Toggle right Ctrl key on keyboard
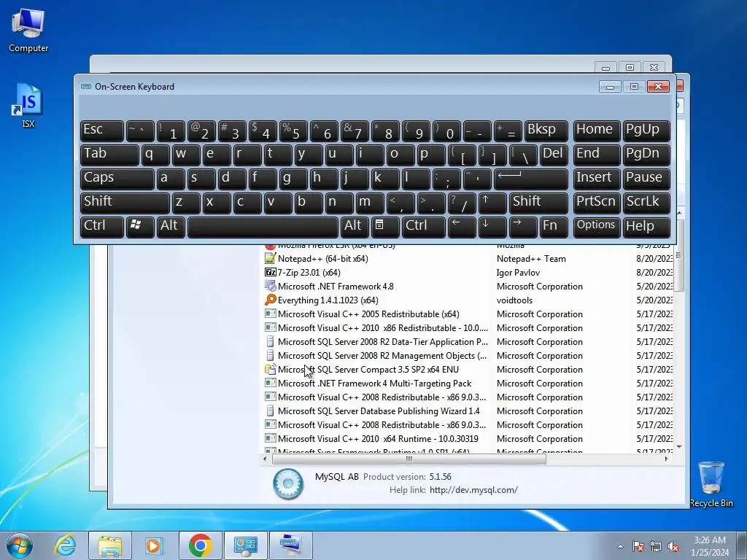 [x=424, y=227]
